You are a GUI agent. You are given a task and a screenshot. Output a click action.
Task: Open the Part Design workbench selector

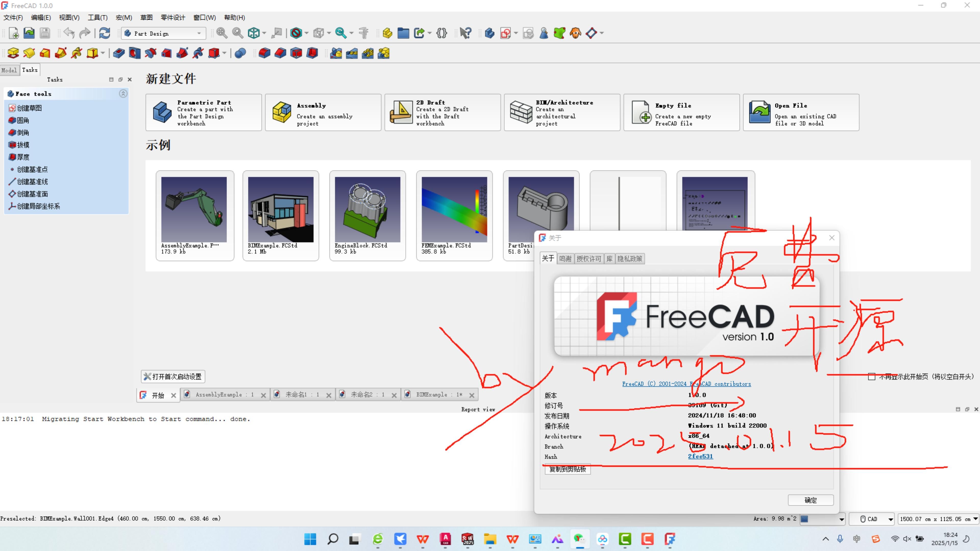tap(164, 33)
